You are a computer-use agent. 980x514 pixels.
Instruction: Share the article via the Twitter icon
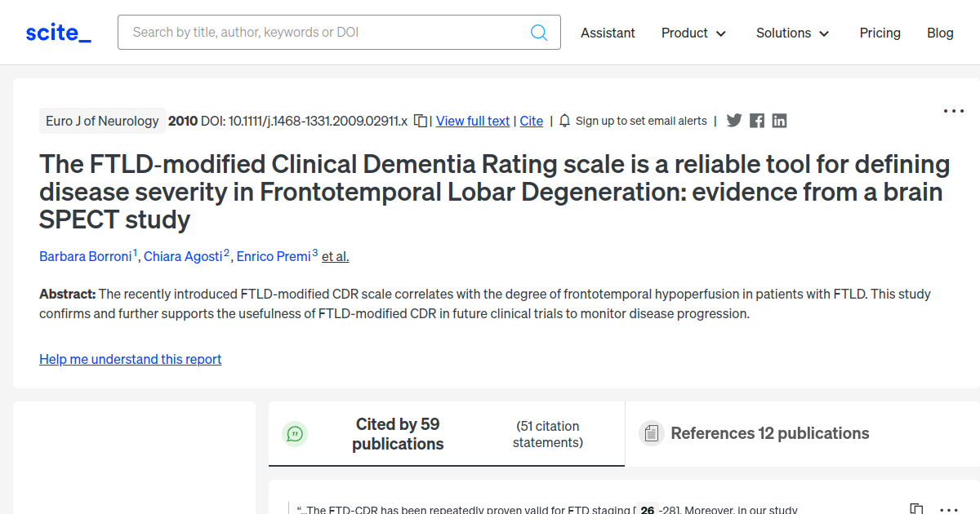733,120
